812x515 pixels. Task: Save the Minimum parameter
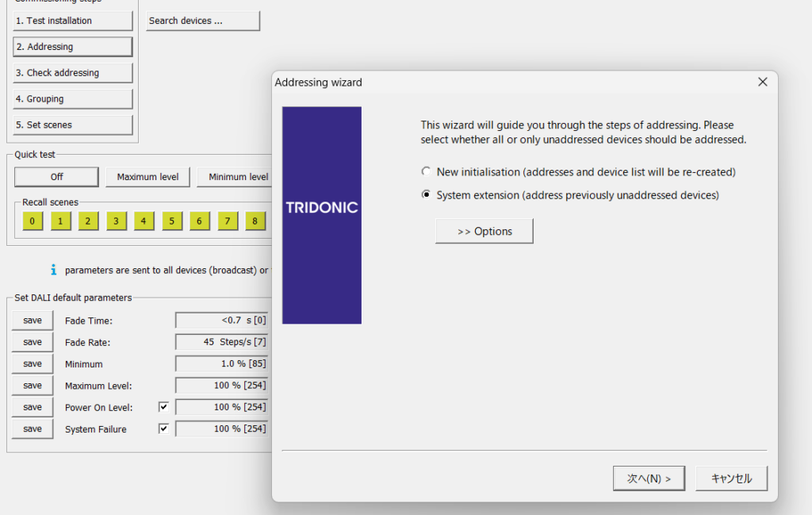(x=32, y=364)
